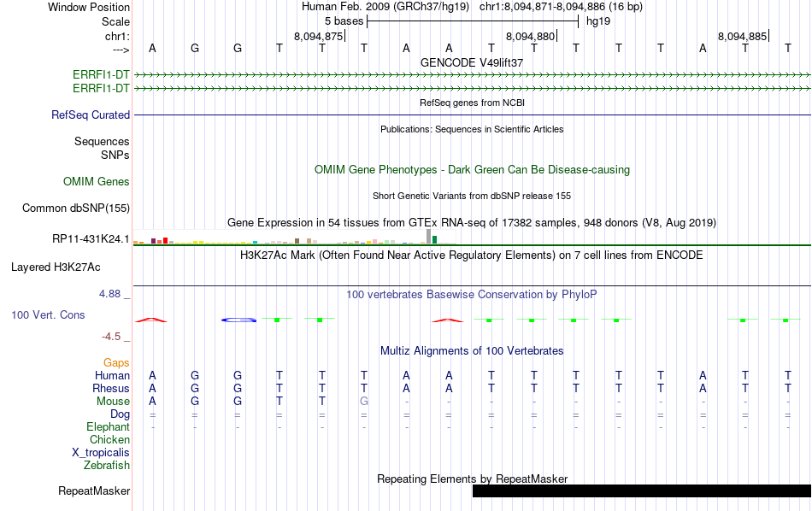Click the H3K27Ac Mark ENCODE track title
Image resolution: width=812 pixels, height=511 pixels.
pyautogui.click(x=472, y=255)
